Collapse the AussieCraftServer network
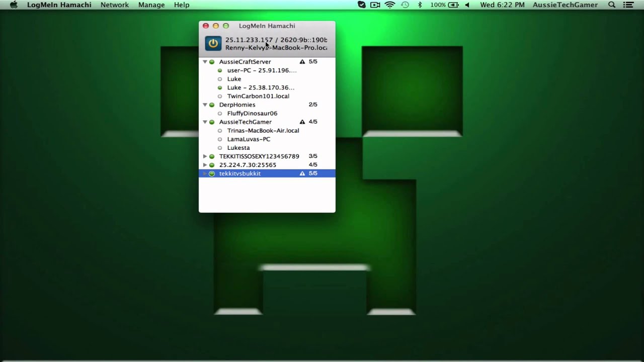Viewport: 644px width, 362px height. click(205, 62)
